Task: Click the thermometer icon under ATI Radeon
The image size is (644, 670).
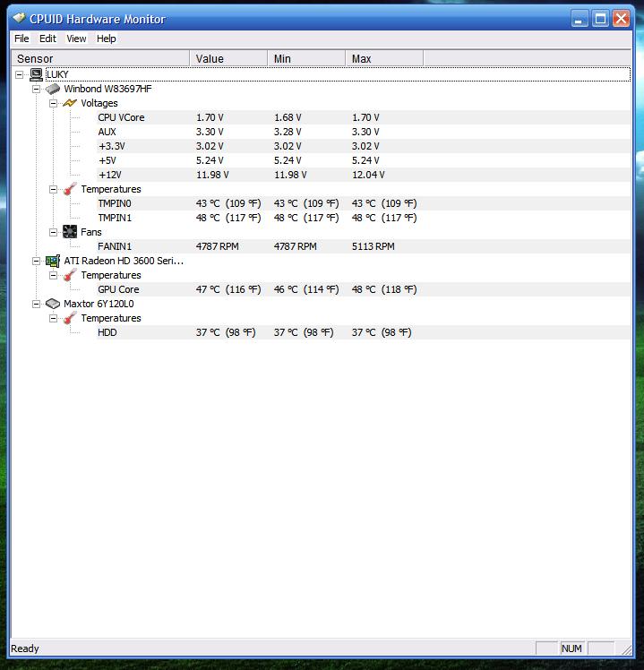Action: click(x=70, y=275)
